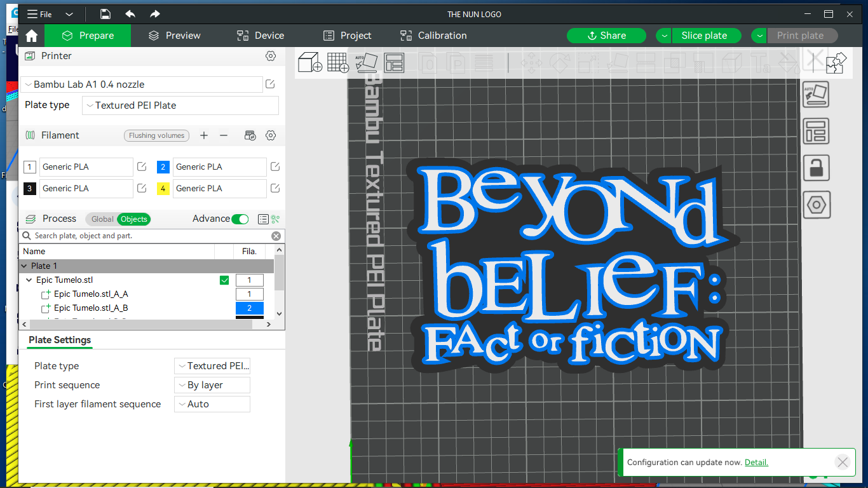Click filament 2 blue color swatch
Image resolution: width=868 pixels, height=488 pixels.
pyautogui.click(x=163, y=167)
